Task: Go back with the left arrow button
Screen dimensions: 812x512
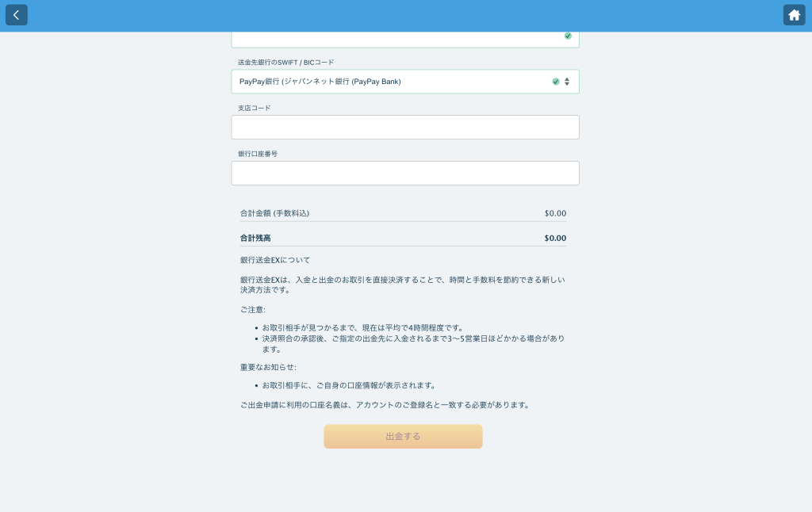Action: [16, 15]
